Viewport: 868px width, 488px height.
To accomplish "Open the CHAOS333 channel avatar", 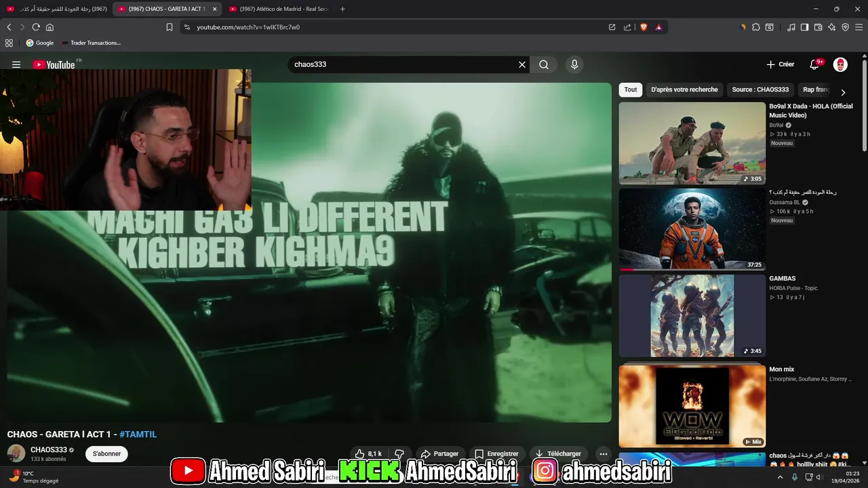I will (x=16, y=453).
